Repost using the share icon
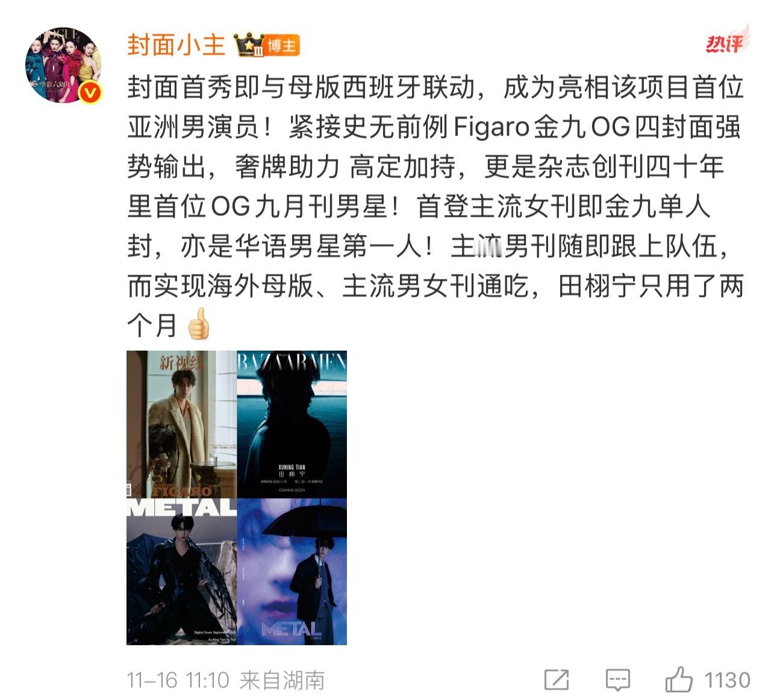 tap(557, 680)
